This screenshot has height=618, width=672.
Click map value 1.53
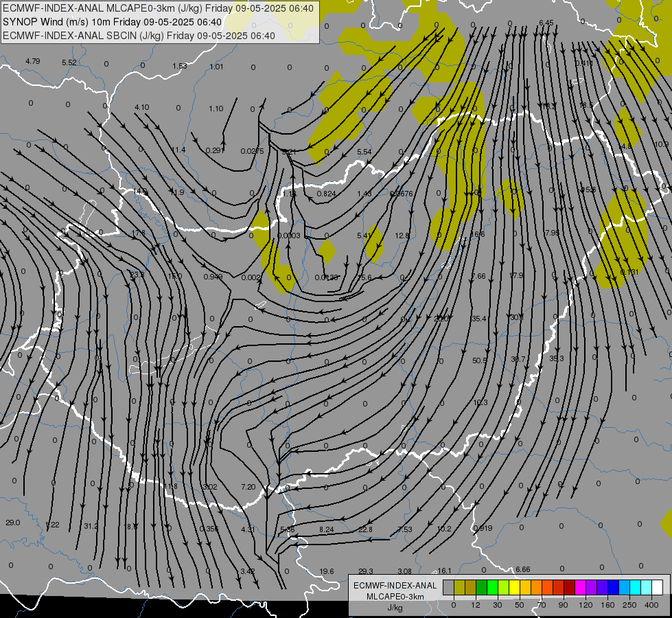click(180, 66)
